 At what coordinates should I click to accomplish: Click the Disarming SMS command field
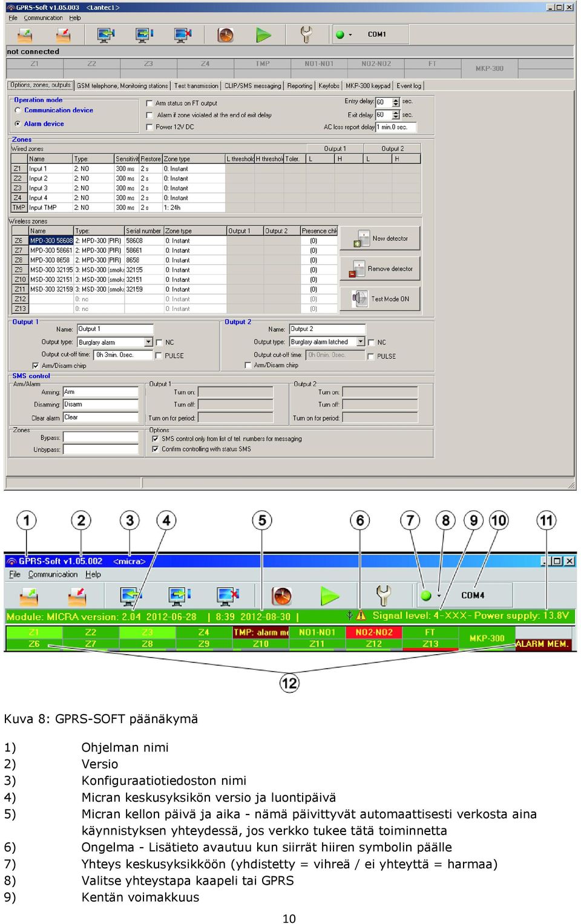pos(100,405)
